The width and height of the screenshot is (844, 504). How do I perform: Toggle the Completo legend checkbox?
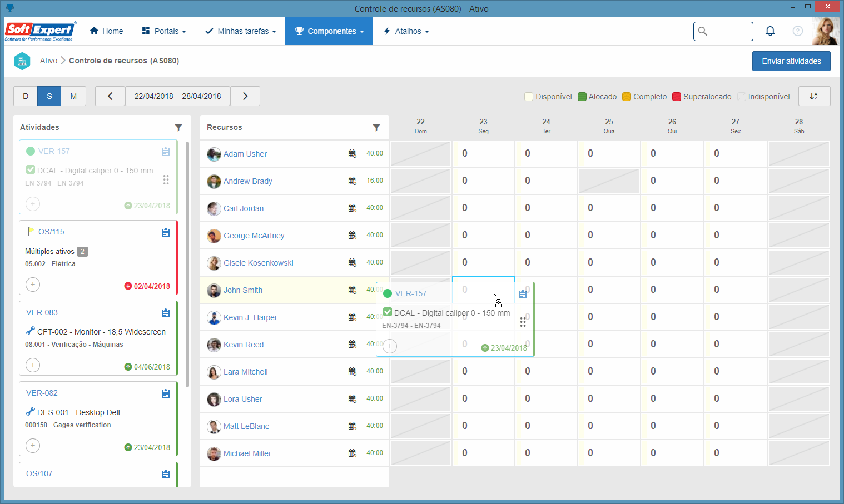coord(627,97)
